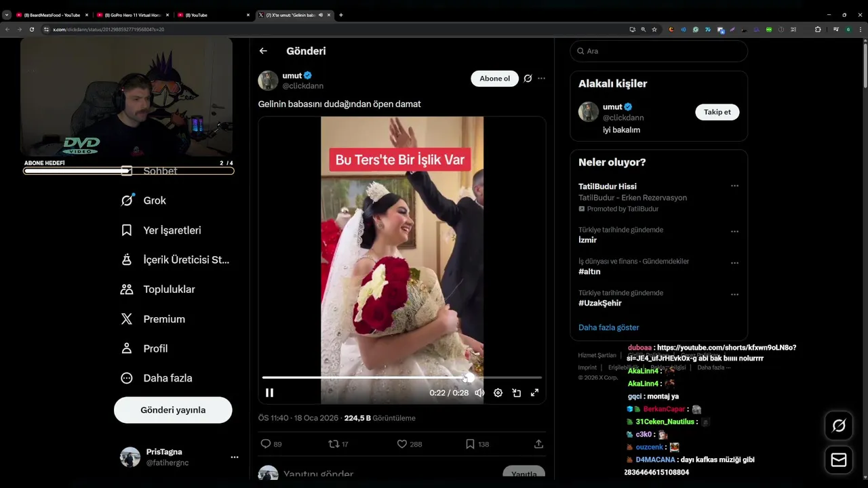868x488 pixels.
Task: Open video settings gear
Action: click(x=498, y=392)
